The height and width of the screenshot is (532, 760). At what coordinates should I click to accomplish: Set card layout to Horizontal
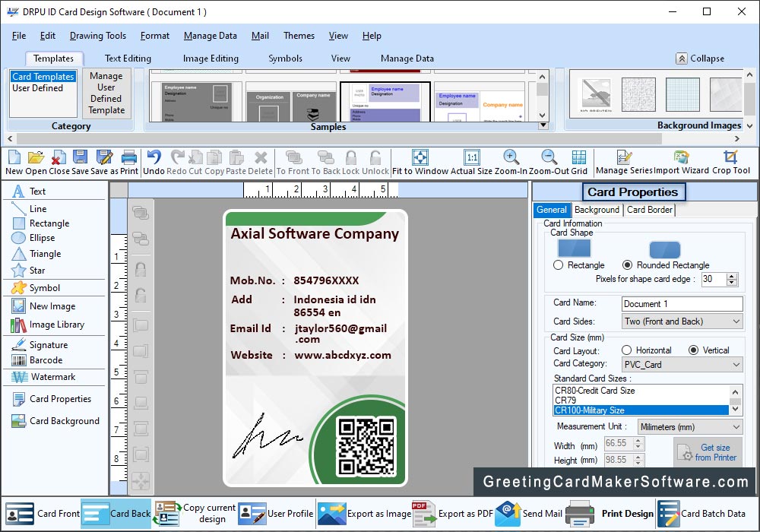627,350
